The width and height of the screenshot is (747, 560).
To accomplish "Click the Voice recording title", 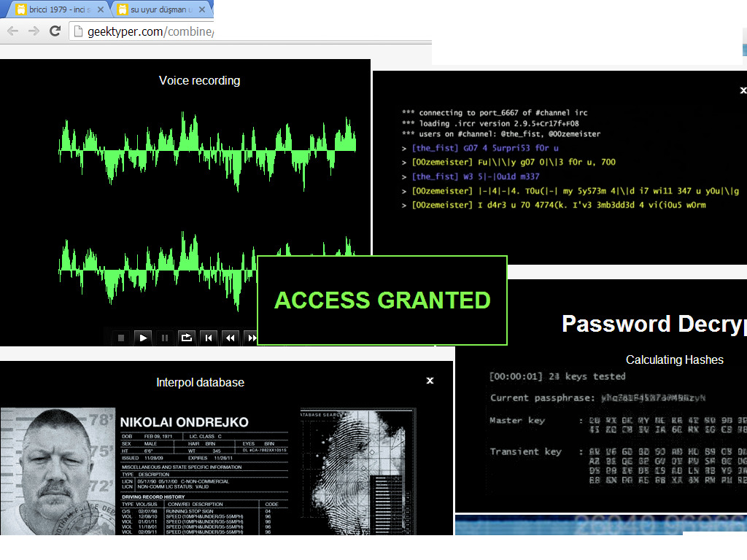I will tap(200, 80).
